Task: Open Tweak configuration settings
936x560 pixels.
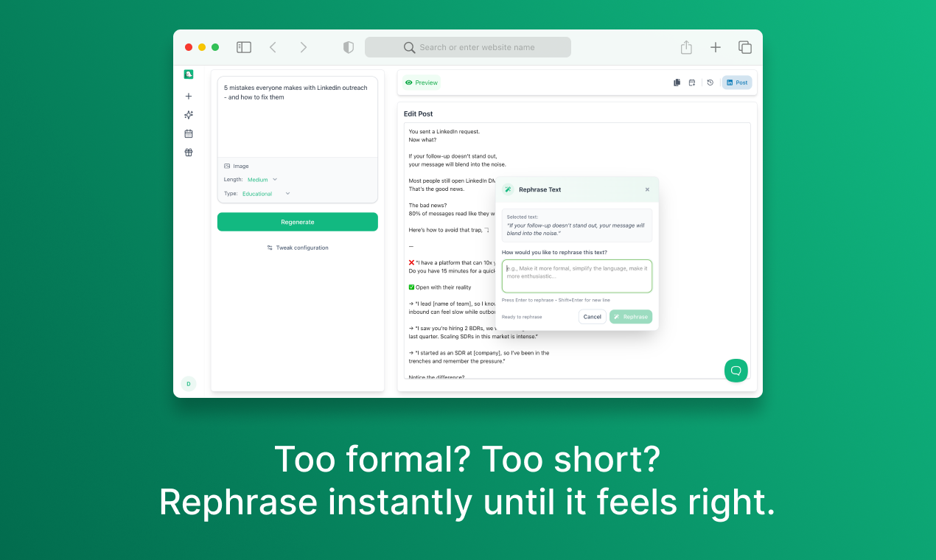Action: tap(298, 248)
